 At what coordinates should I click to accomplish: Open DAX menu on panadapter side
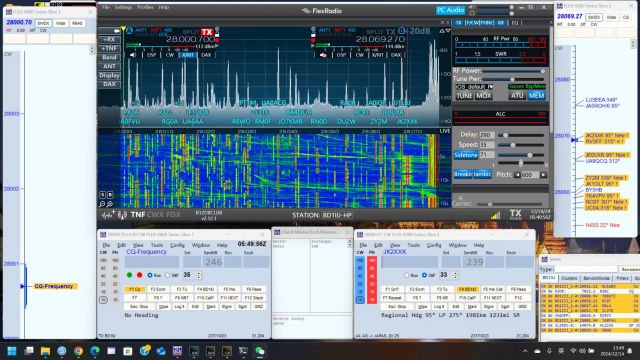click(x=109, y=84)
